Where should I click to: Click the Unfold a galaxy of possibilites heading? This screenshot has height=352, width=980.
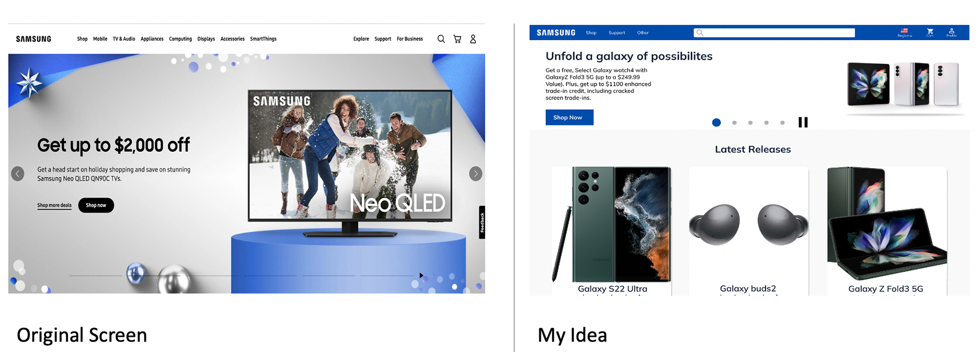(x=629, y=56)
